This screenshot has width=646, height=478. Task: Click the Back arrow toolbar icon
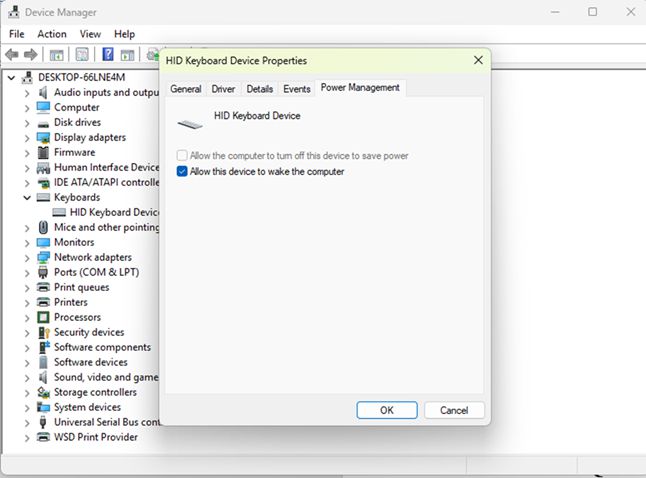coord(12,55)
